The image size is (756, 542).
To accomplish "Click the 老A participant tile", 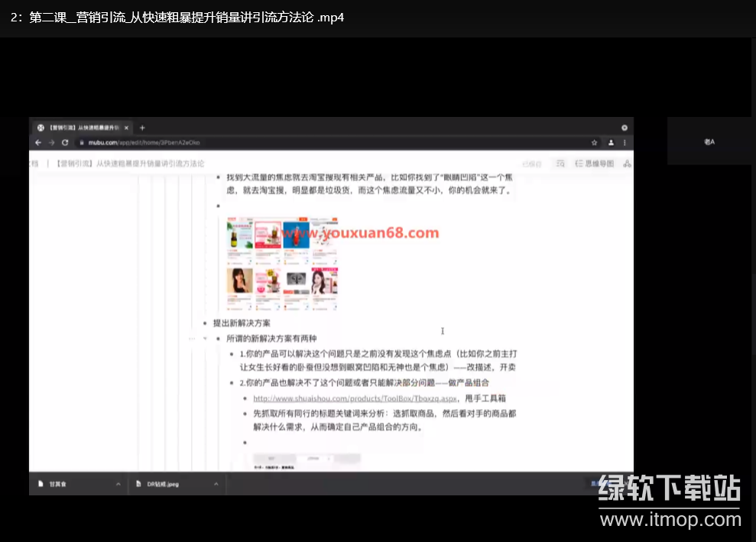I will point(709,141).
